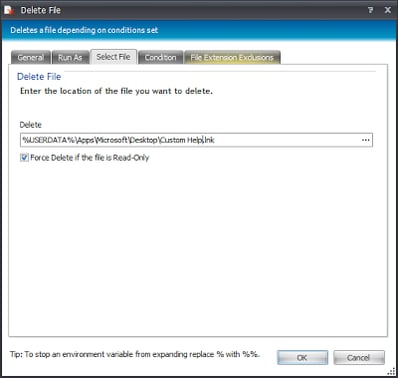The width and height of the screenshot is (398, 378).
Task: Switch to the General tab
Action: pos(31,57)
